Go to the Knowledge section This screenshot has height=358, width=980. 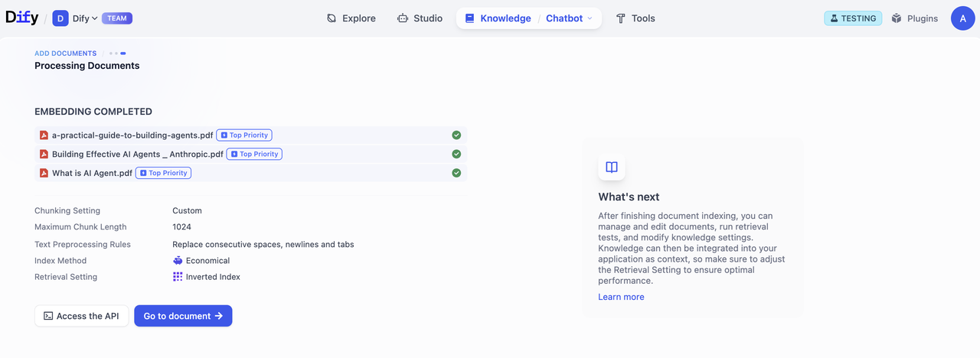tap(498, 18)
